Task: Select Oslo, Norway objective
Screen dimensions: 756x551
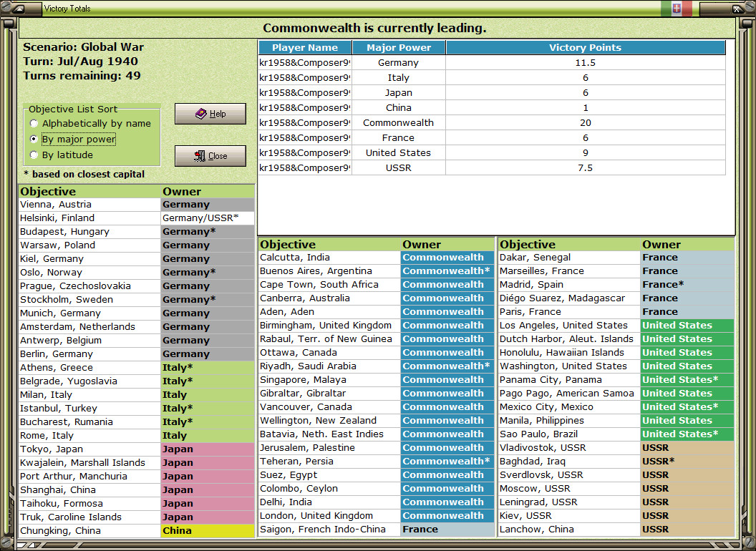Action: point(89,273)
